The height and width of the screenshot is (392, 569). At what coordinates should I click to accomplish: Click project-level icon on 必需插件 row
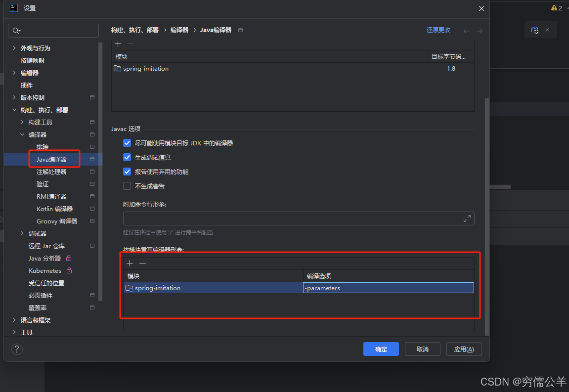(x=92, y=295)
